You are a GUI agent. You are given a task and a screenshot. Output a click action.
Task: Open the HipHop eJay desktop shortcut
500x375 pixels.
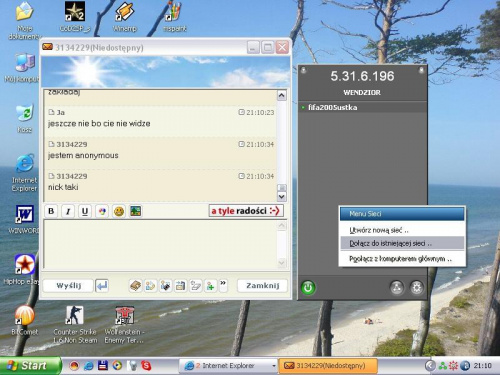click(23, 270)
